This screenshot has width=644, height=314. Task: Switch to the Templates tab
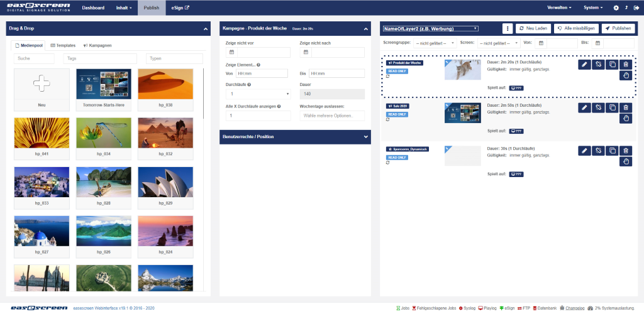[62, 46]
